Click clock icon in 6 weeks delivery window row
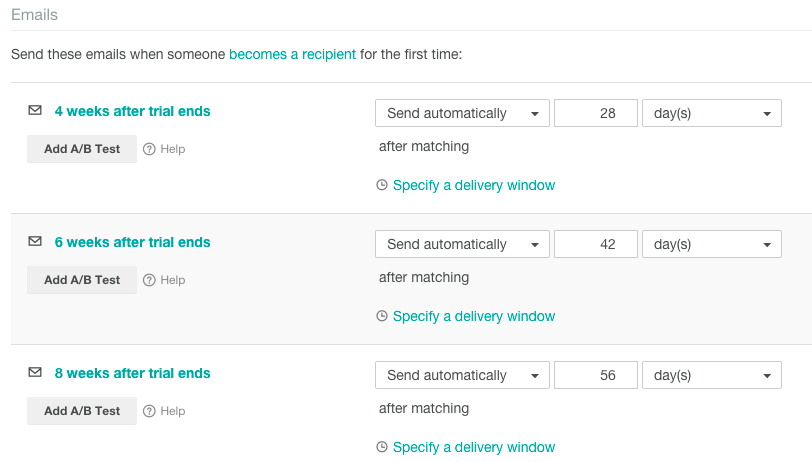Image resolution: width=812 pixels, height=462 pixels. pyautogui.click(x=382, y=316)
